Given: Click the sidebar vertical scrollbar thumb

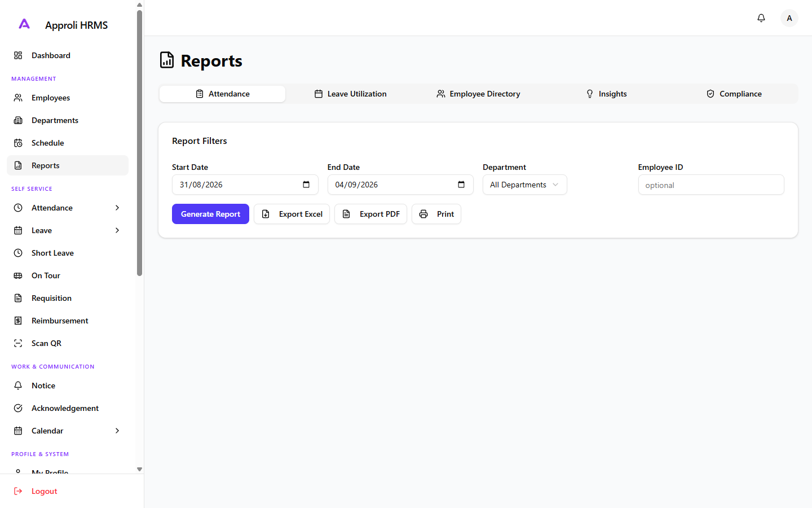Looking at the screenshot, I should (x=139, y=143).
